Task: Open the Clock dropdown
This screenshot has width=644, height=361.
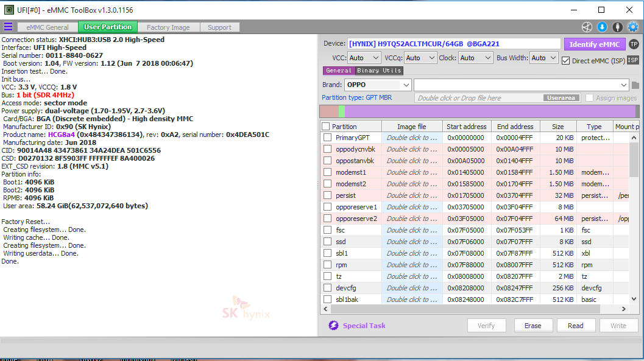Action: click(x=475, y=58)
